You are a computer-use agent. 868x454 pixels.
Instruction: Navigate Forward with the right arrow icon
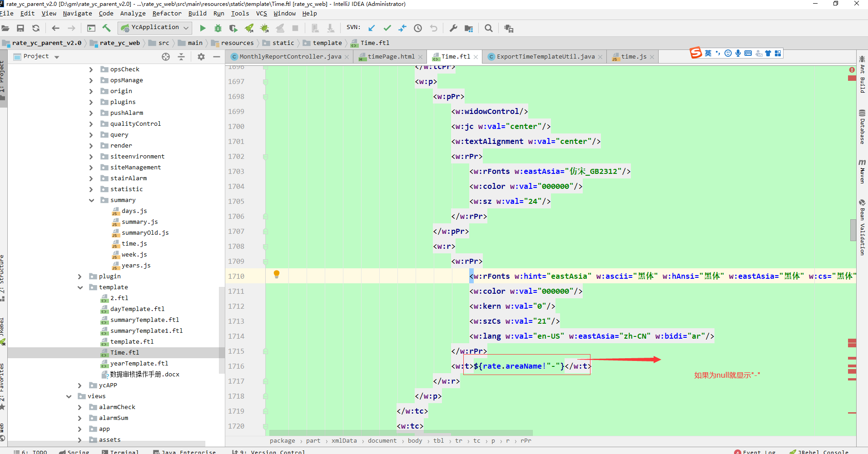click(71, 28)
